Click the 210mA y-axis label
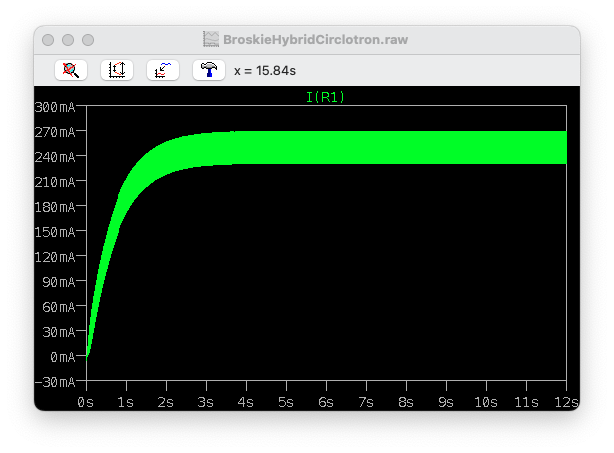614x453 pixels. (55, 182)
